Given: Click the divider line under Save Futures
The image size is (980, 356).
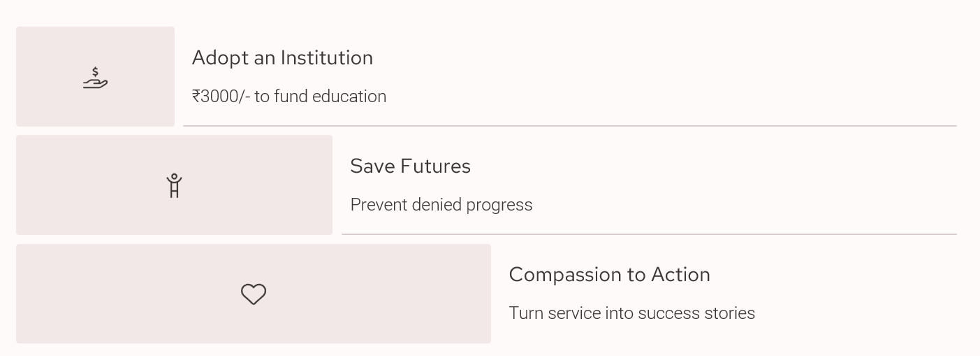Looking at the screenshot, I should click(x=649, y=234).
